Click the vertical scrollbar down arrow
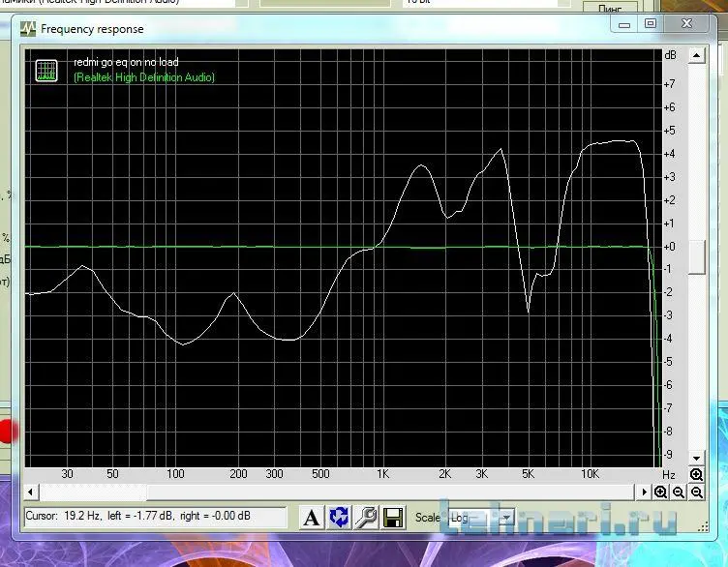Image resolution: width=728 pixels, height=567 pixels. click(x=696, y=458)
